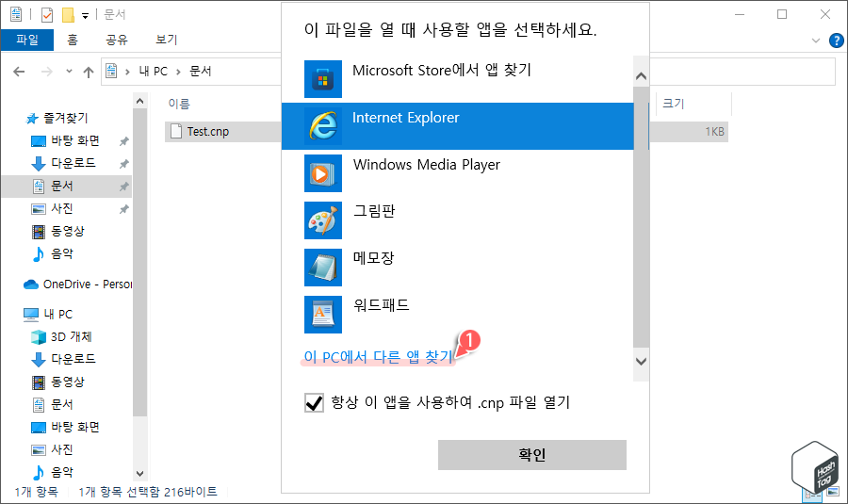848x504 pixels.
Task: Go back with the left arrow
Action: point(19,72)
